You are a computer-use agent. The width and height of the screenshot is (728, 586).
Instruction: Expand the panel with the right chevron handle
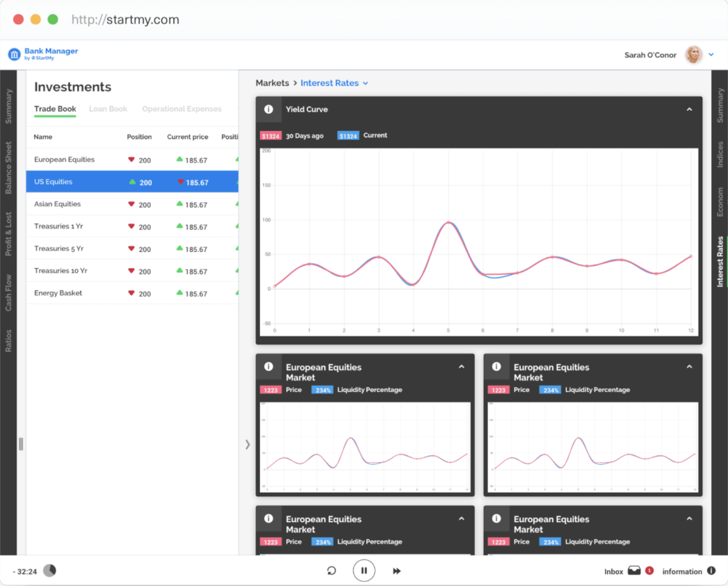[248, 444]
